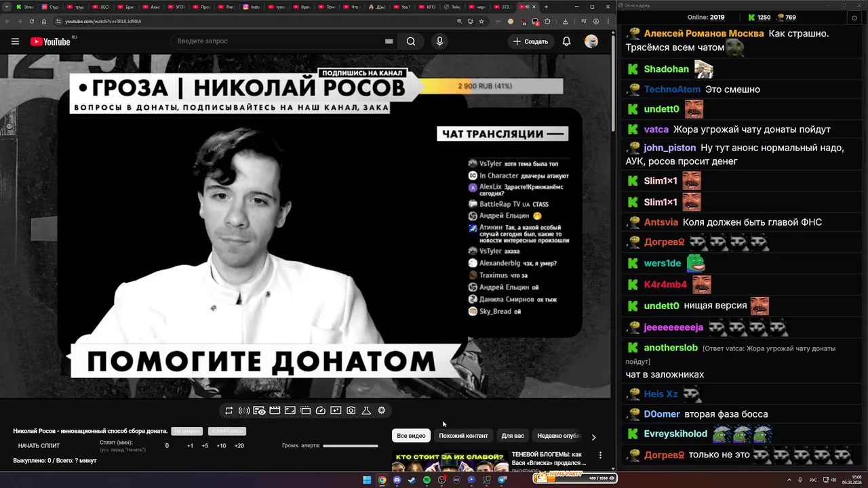Open Spotify from the taskbar

[427, 480]
